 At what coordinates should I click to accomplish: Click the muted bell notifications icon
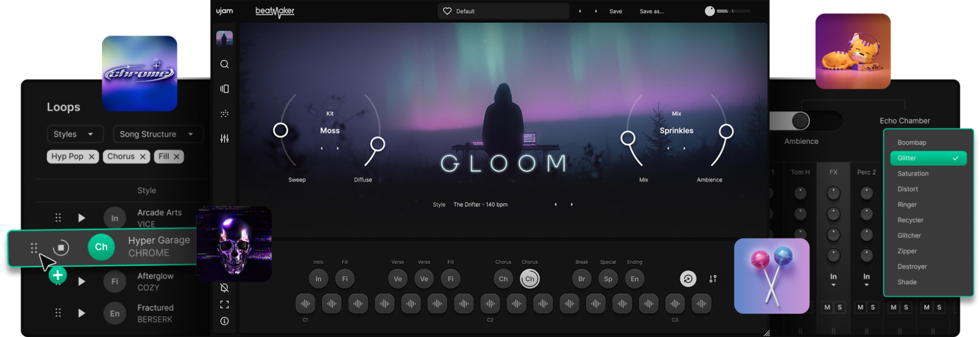[x=225, y=288]
